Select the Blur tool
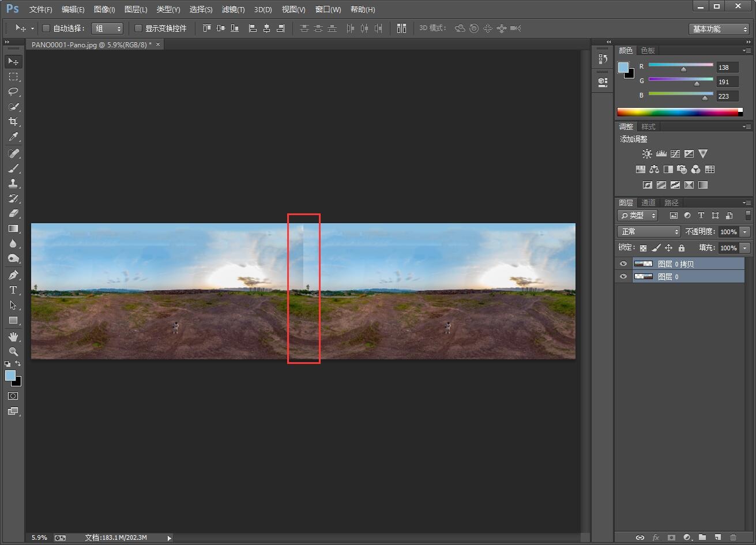Image resolution: width=756 pixels, height=545 pixels. coord(13,243)
